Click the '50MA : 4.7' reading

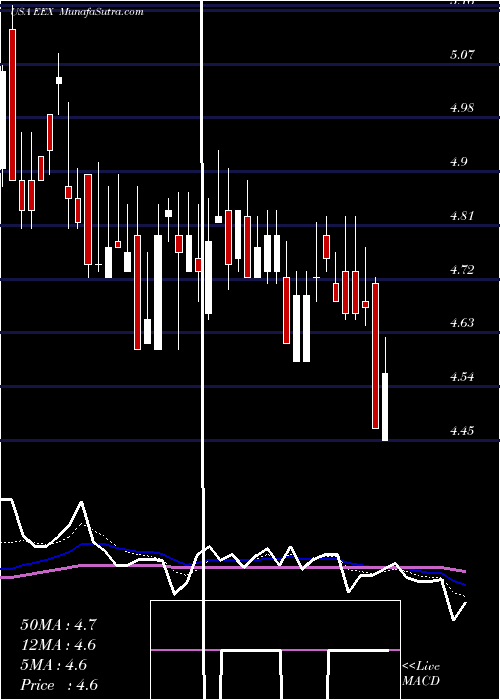click(58, 625)
